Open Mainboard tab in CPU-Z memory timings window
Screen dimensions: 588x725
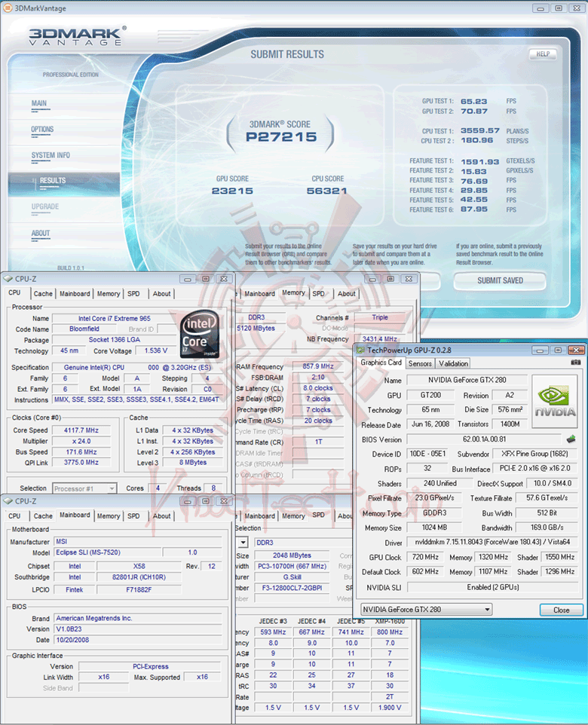click(x=259, y=294)
